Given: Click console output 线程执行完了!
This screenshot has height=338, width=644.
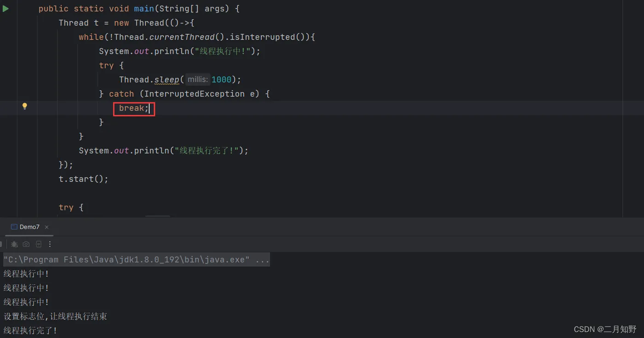Looking at the screenshot, I should (30, 330).
